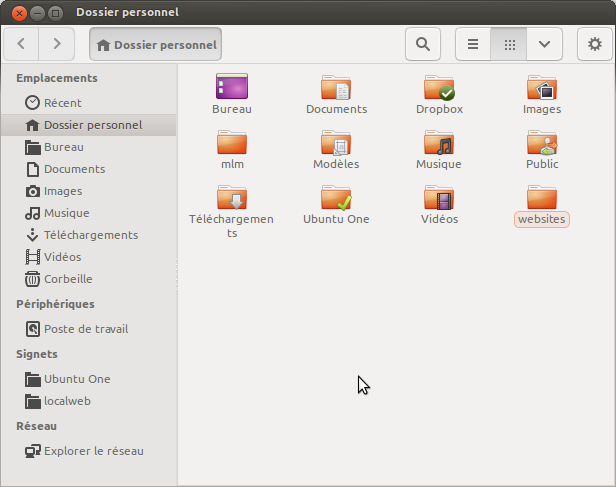
Task: Open Corbeille trash in sidebar
Action: [x=88, y=279]
